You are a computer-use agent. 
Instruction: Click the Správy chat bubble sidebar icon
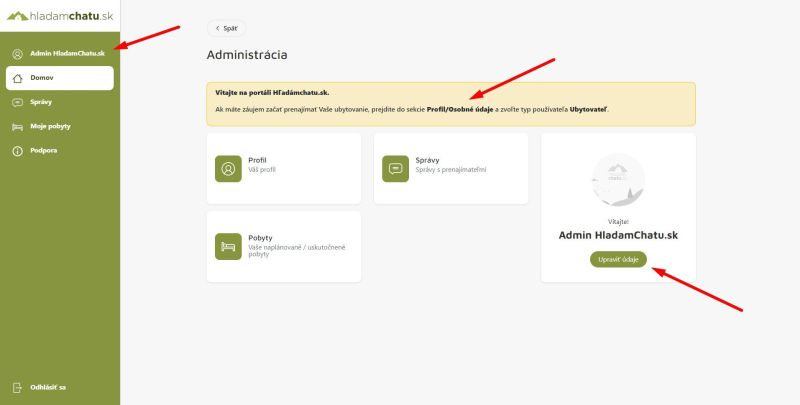pos(17,102)
